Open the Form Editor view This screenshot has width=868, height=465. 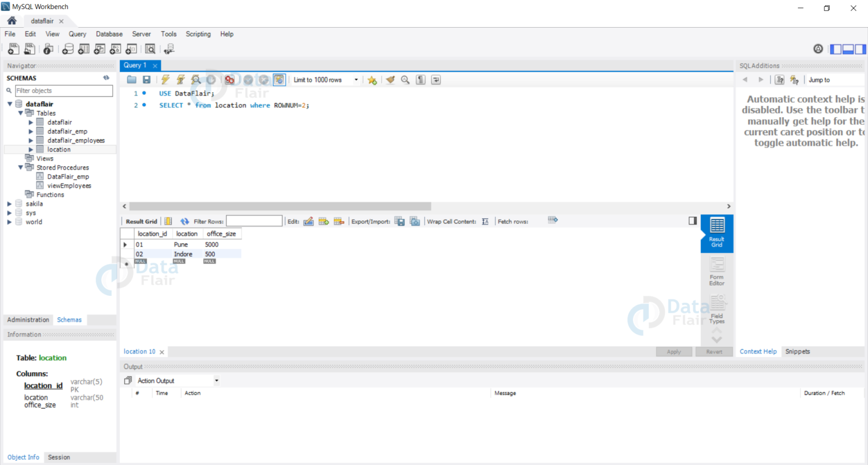coord(717,272)
